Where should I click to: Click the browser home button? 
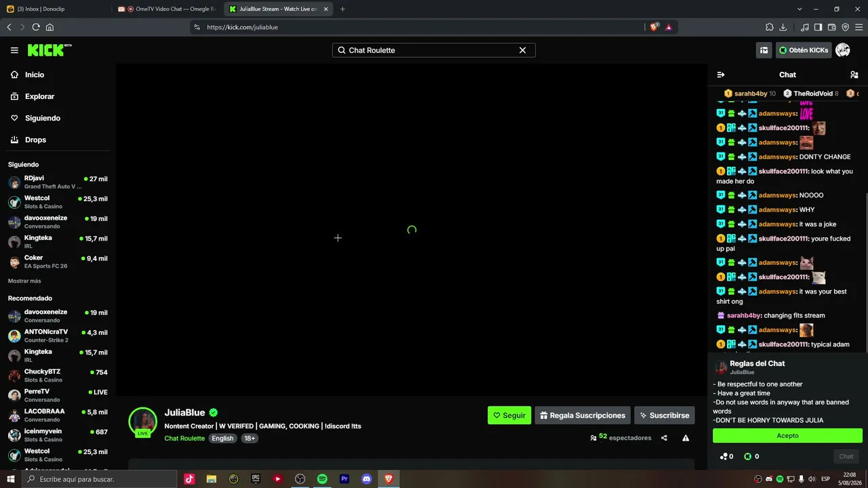[50, 27]
